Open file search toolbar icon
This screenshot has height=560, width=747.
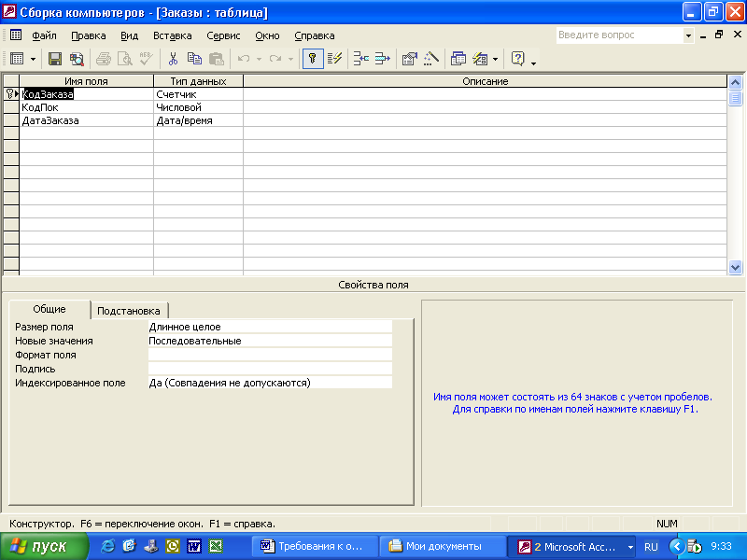77,59
